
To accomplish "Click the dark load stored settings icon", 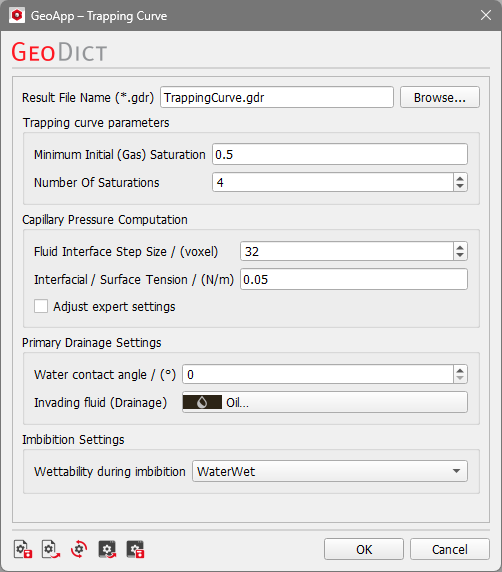I will pyautogui.click(x=107, y=549).
